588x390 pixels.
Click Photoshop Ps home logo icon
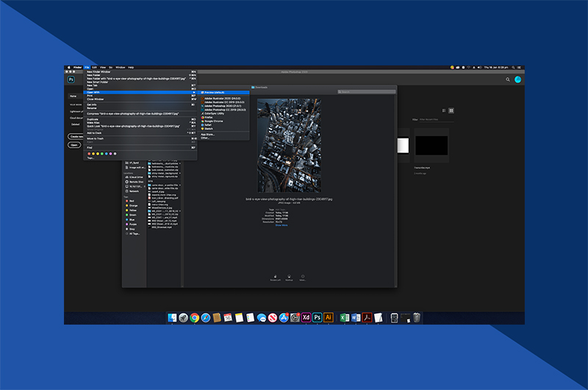click(71, 79)
